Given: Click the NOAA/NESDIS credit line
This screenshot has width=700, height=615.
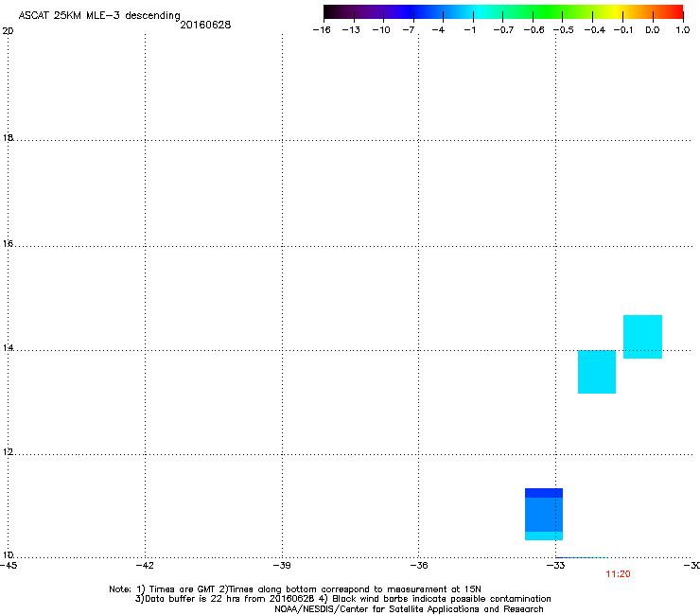Looking at the screenshot, I should click(409, 609).
